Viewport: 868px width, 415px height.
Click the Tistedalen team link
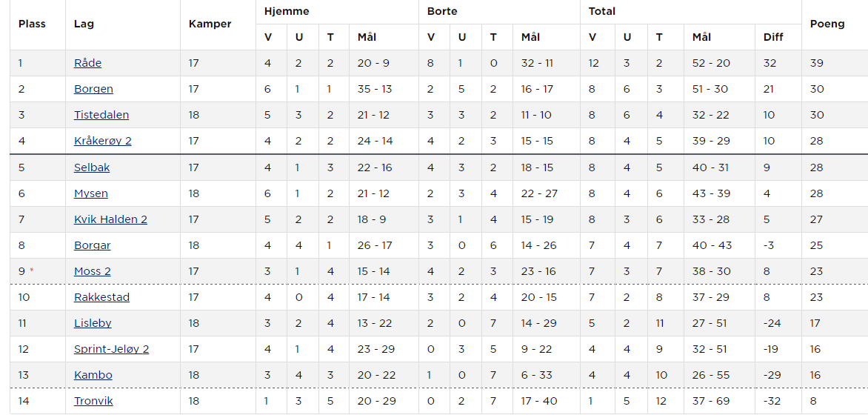coord(101,115)
